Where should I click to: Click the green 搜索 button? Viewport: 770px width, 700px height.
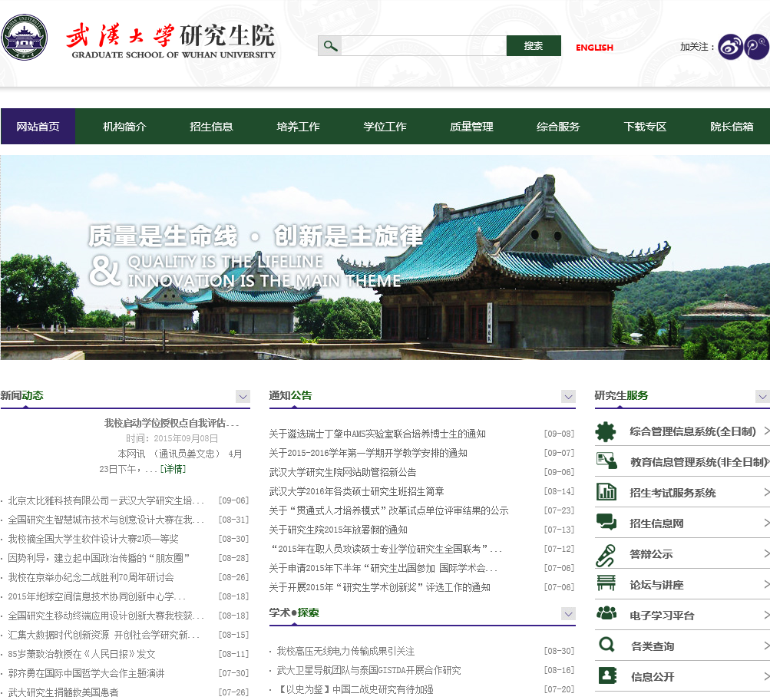click(x=534, y=45)
